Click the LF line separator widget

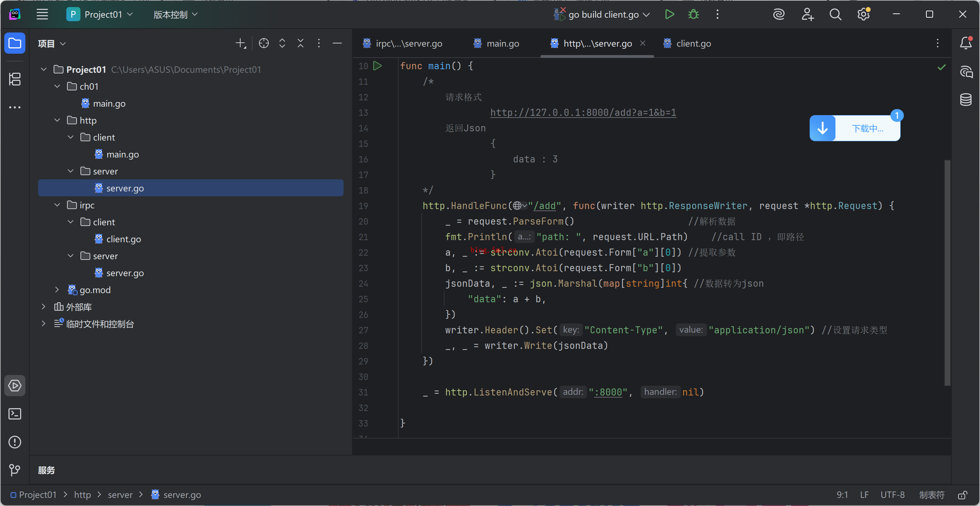864,495
